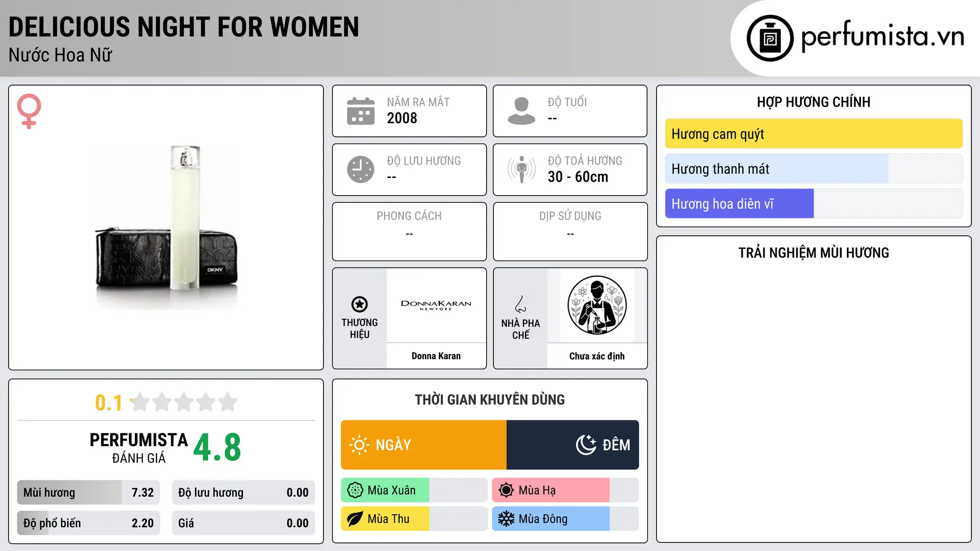Image resolution: width=980 pixels, height=551 pixels.
Task: Click the clock icon for Độ lưu hương
Action: click(361, 169)
